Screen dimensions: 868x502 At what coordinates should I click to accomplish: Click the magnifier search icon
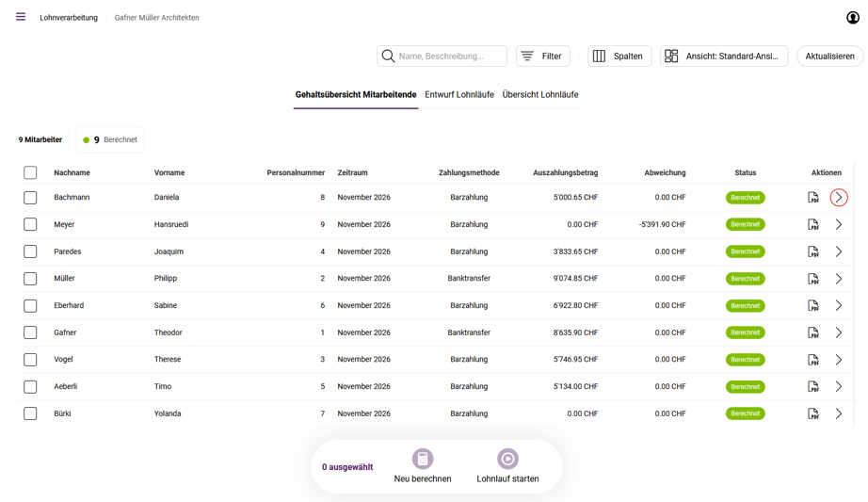[388, 56]
